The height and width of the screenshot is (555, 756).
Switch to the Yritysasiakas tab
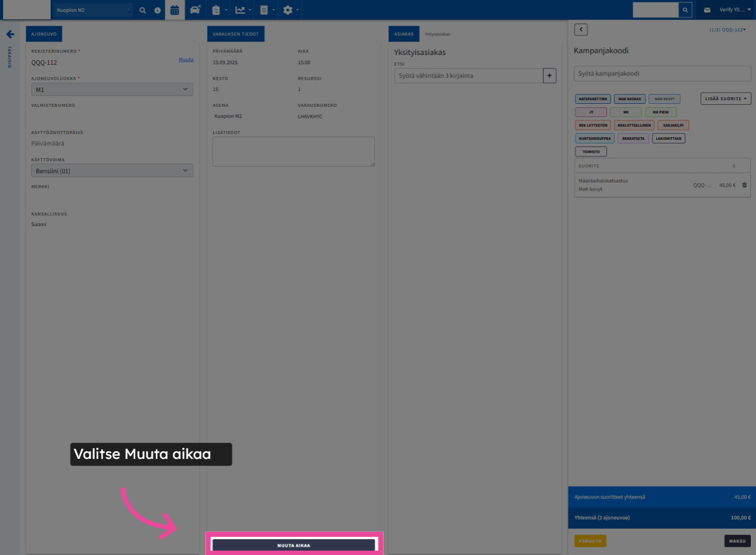[x=437, y=34]
